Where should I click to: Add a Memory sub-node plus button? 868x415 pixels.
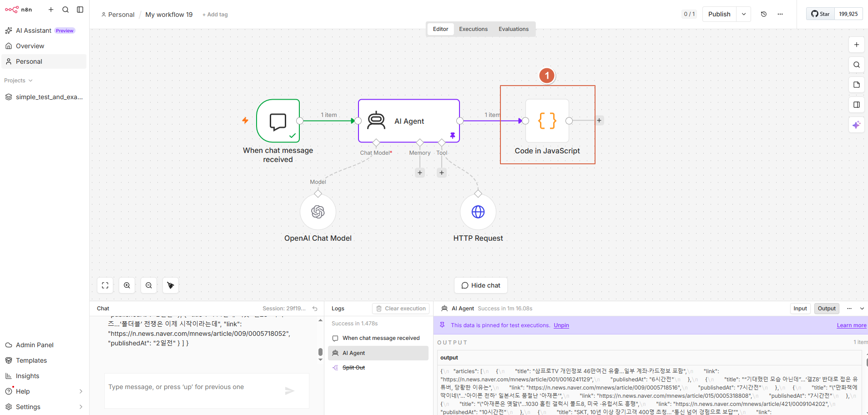tap(420, 172)
